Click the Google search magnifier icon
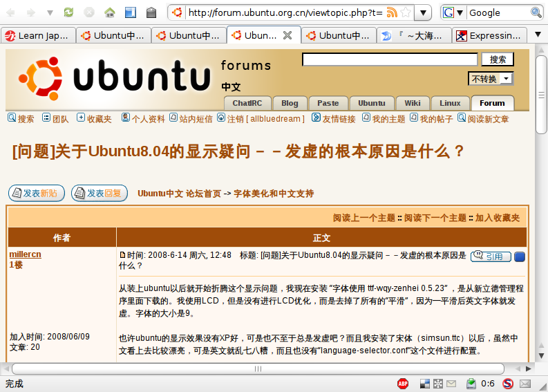 (536, 12)
